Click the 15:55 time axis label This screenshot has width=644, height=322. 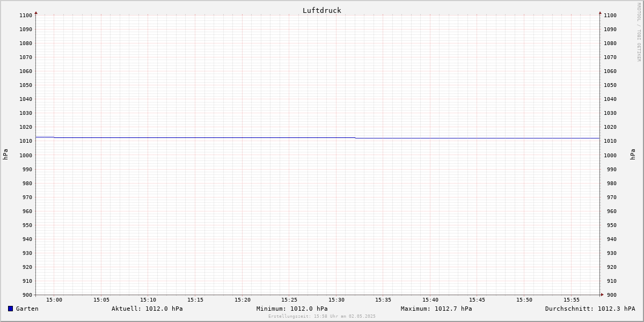(572, 300)
